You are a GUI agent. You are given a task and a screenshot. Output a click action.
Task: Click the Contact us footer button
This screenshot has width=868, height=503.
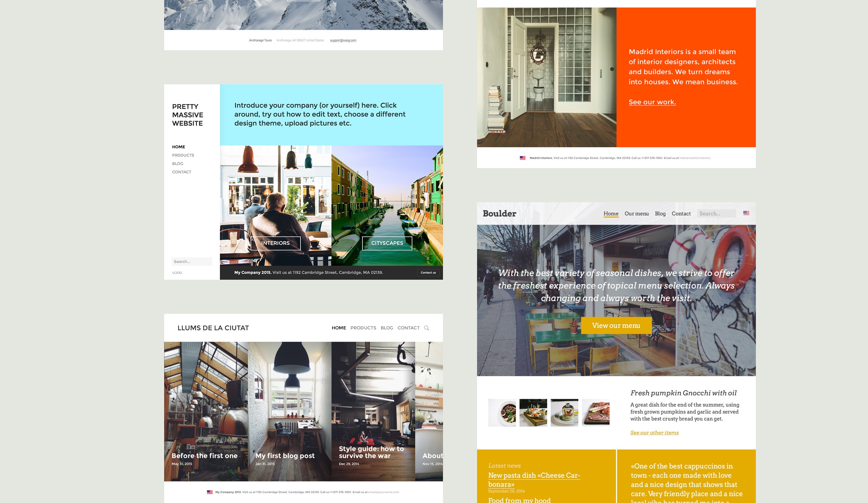[428, 272]
